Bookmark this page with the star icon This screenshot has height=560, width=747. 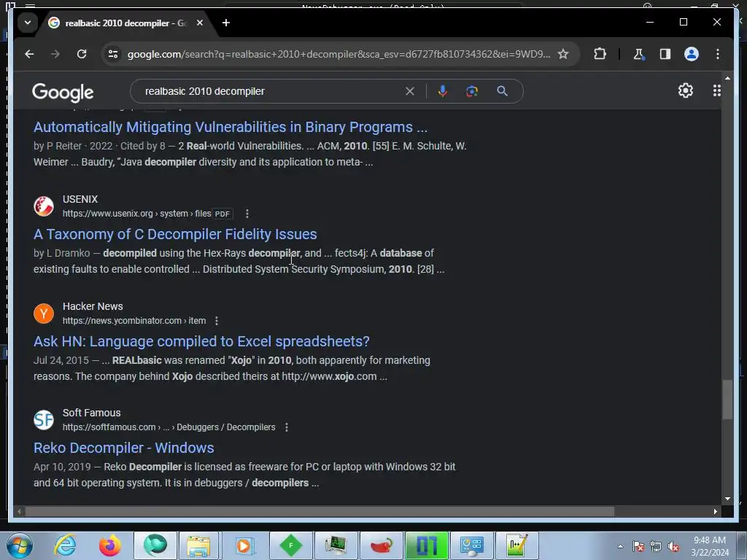pos(563,54)
